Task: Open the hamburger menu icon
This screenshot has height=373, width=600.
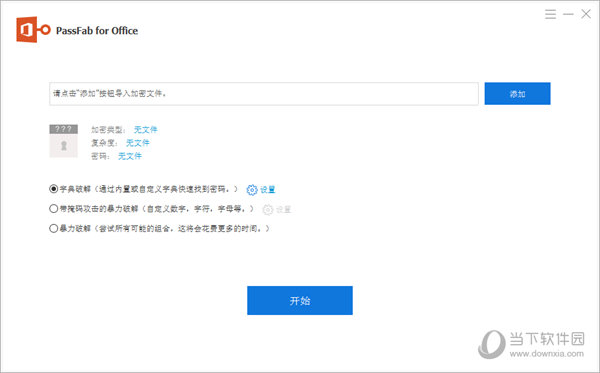Action: coord(550,14)
